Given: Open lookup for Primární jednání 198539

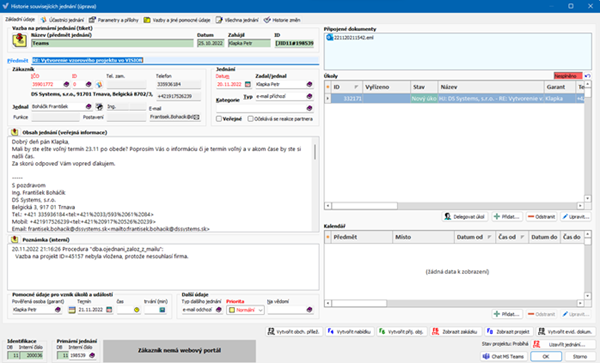Looking at the screenshot, I should [92, 355].
